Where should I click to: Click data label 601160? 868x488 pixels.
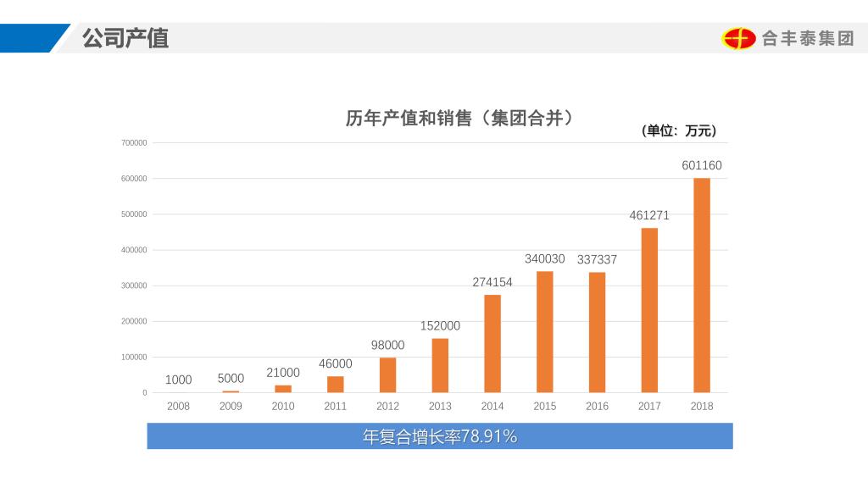(702, 166)
